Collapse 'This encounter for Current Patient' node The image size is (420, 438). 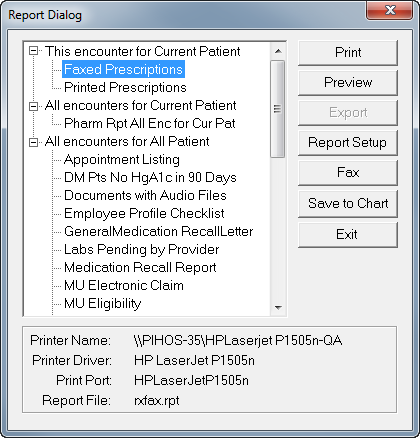[x=33, y=51]
